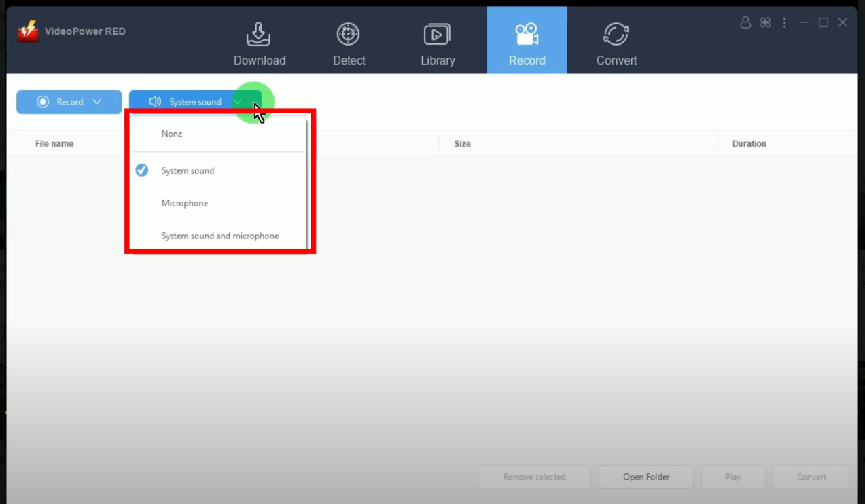The image size is (865, 504).
Task: Select the Detect icon
Action: point(348,34)
